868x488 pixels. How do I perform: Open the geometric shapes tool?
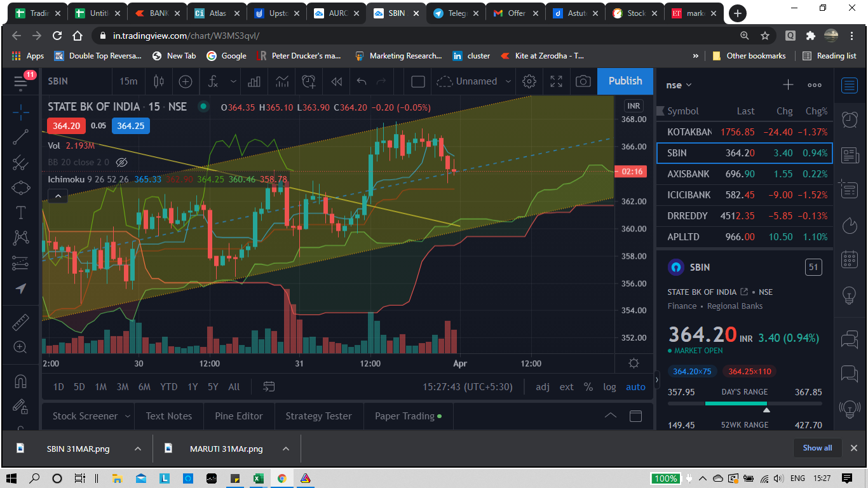point(20,187)
